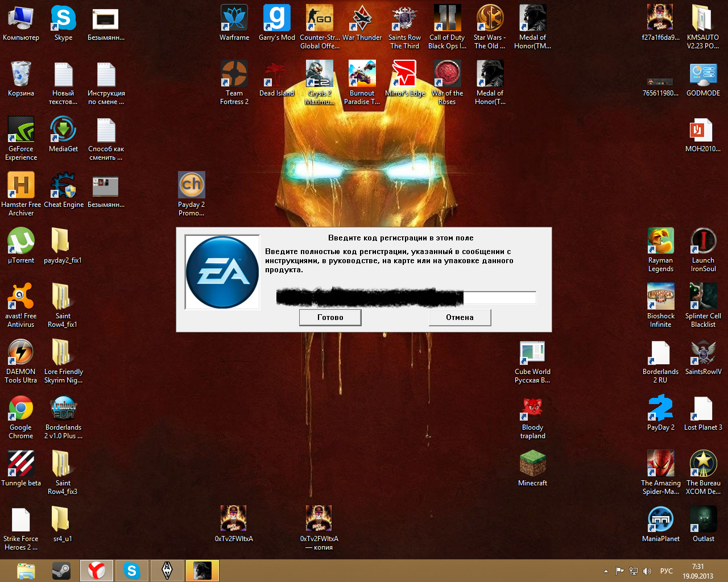The height and width of the screenshot is (582, 728).
Task: Select Payday 2 Promo icon
Action: (x=191, y=194)
